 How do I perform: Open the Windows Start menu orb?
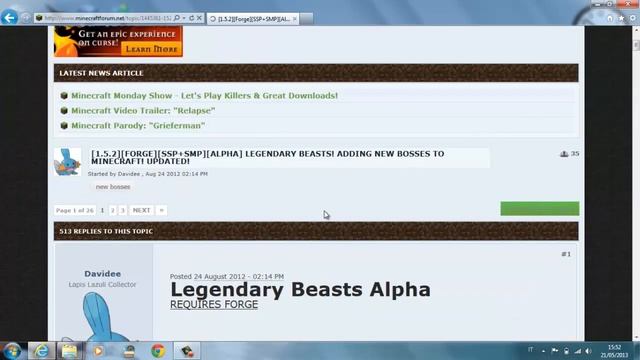pyautogui.click(x=12, y=351)
